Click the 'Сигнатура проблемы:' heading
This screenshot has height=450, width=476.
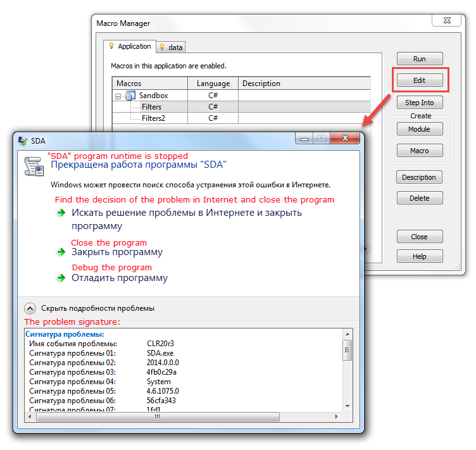(x=65, y=334)
